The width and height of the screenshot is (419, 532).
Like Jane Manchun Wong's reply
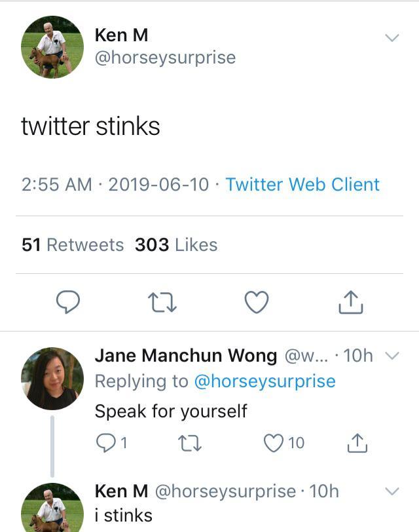[272, 443]
